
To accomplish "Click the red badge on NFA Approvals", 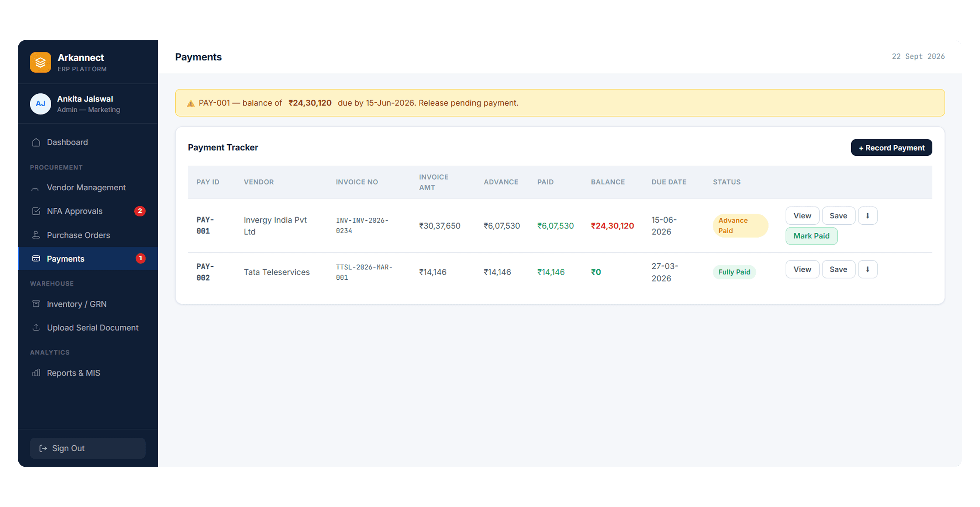I will (140, 211).
